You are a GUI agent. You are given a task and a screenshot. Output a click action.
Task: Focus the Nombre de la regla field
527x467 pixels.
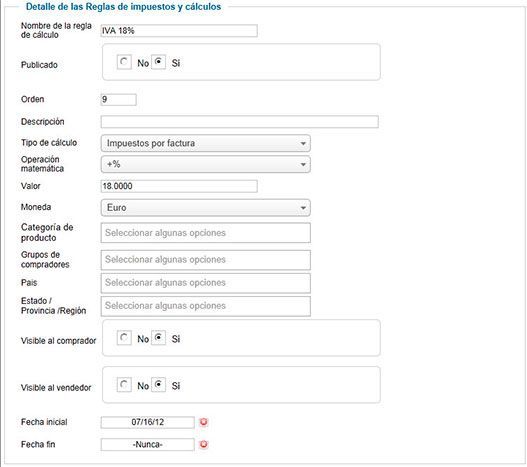click(x=179, y=31)
